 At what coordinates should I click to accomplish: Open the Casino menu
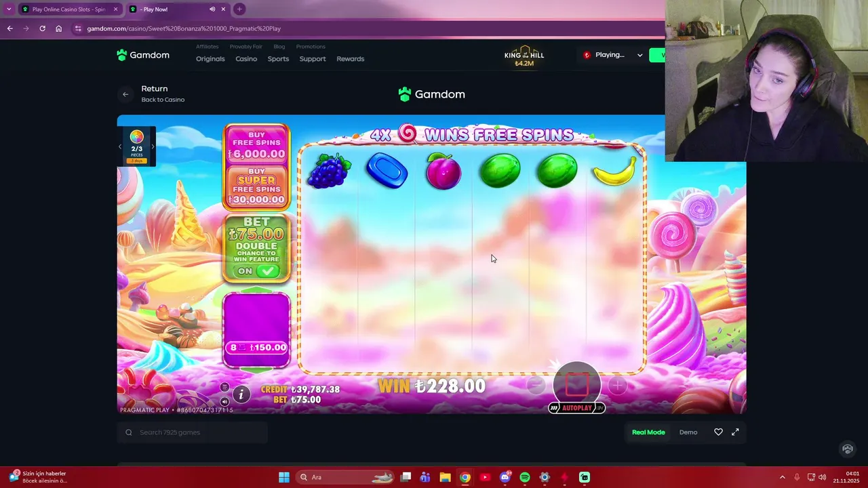246,59
